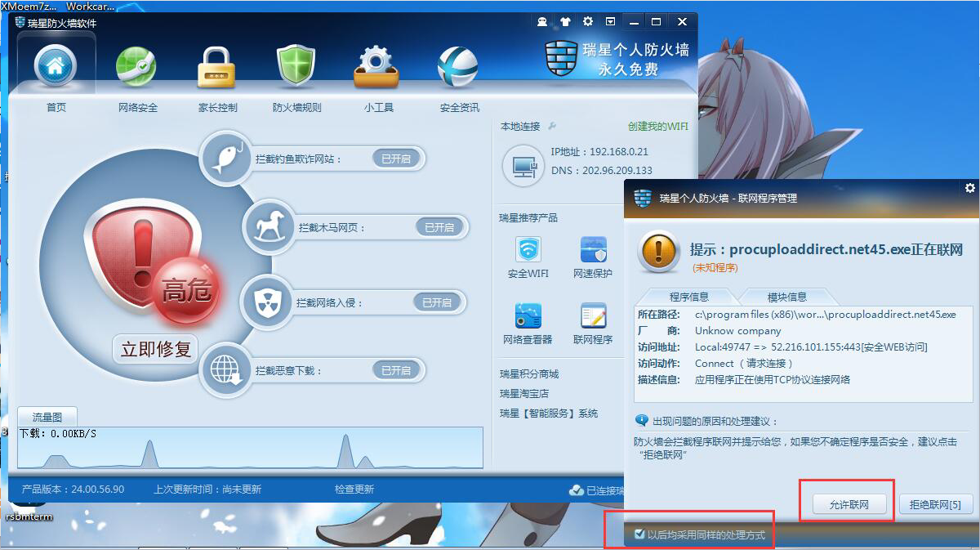Open the 家长控制 padlock icon
980x550 pixels.
216,67
